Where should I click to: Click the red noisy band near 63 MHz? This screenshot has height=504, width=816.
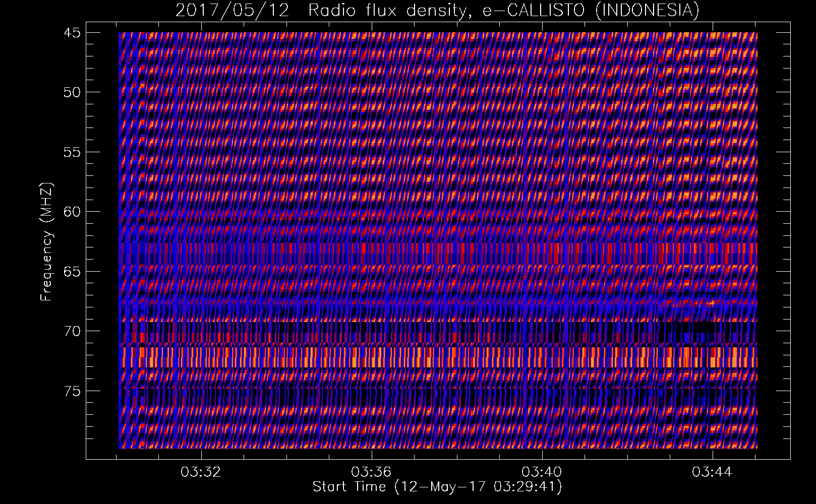(x=438, y=254)
